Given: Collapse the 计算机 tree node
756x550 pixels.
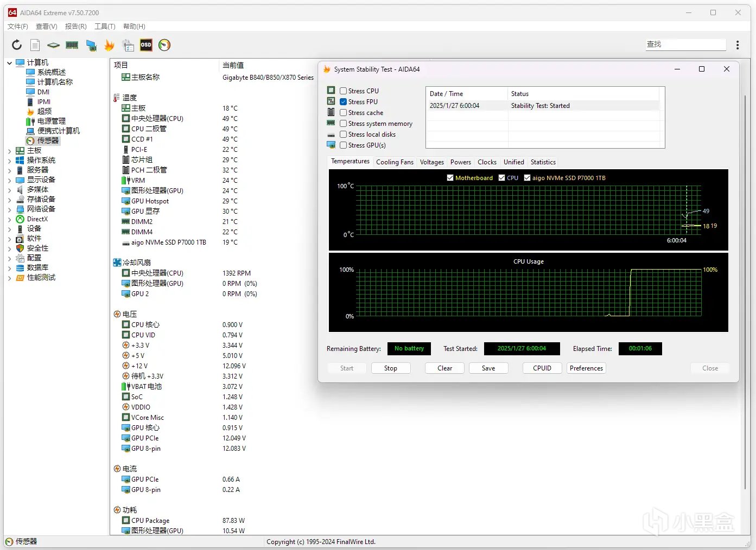Looking at the screenshot, I should pyautogui.click(x=9, y=63).
